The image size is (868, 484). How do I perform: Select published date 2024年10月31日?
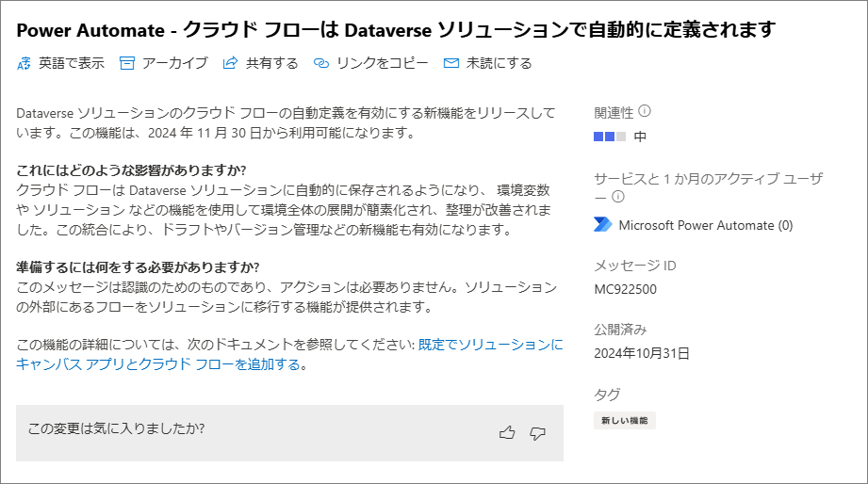click(x=642, y=353)
